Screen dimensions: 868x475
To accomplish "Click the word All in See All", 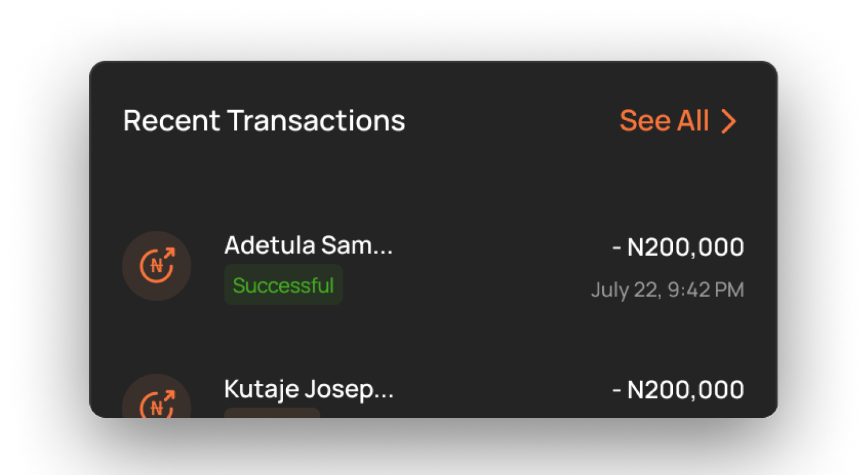I will coord(692,121).
